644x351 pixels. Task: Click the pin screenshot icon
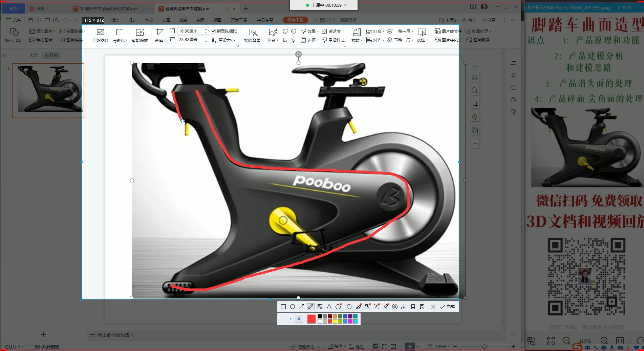(386, 307)
